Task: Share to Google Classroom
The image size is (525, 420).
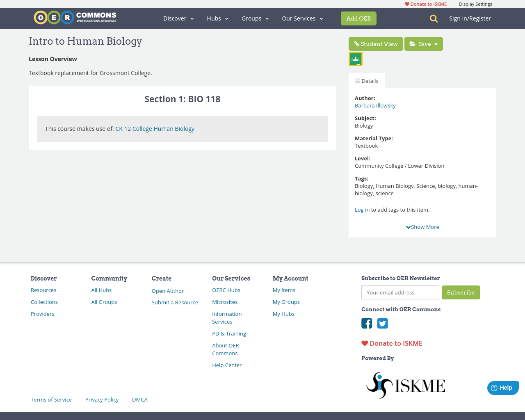Action: tap(355, 59)
